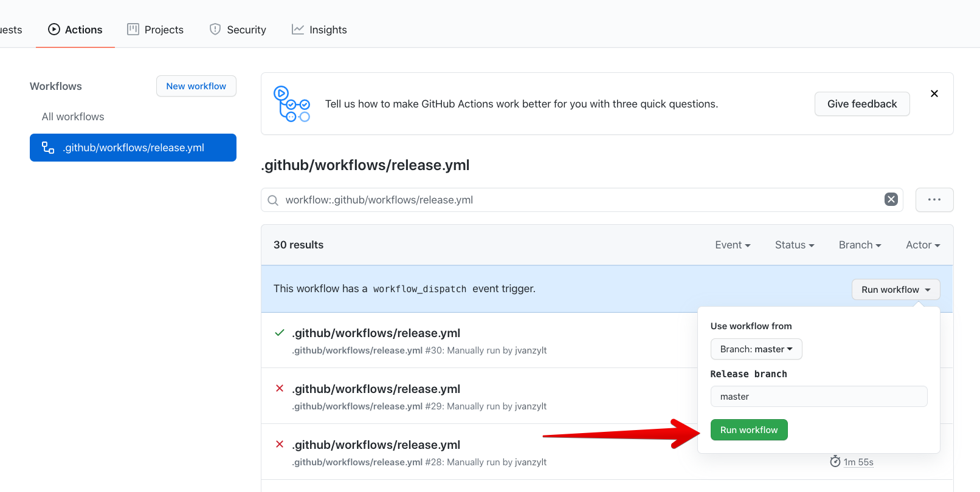Viewport: 980px width, 492px height.
Task: Click the Insights graph icon
Action: 298,29
